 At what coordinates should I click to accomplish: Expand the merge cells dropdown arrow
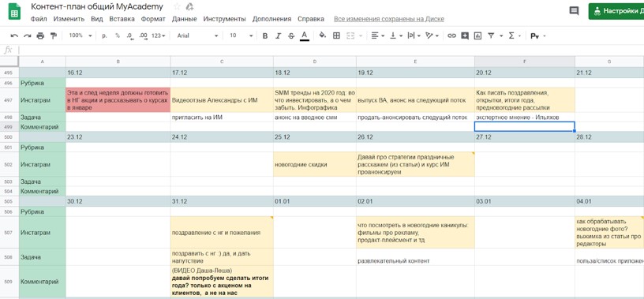point(361,36)
